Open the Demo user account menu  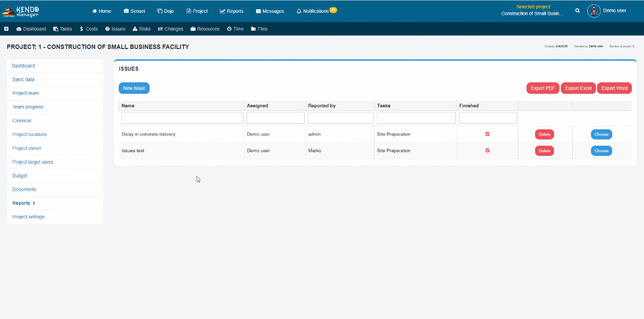614,11
